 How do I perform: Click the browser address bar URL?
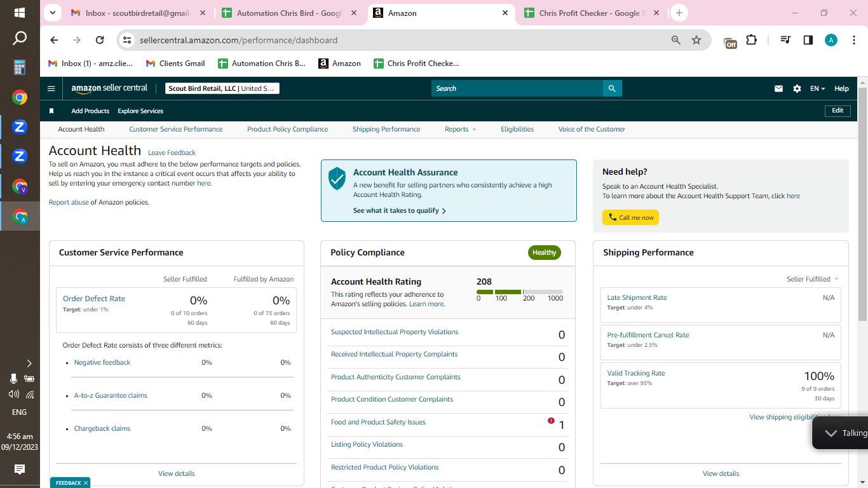(x=238, y=40)
